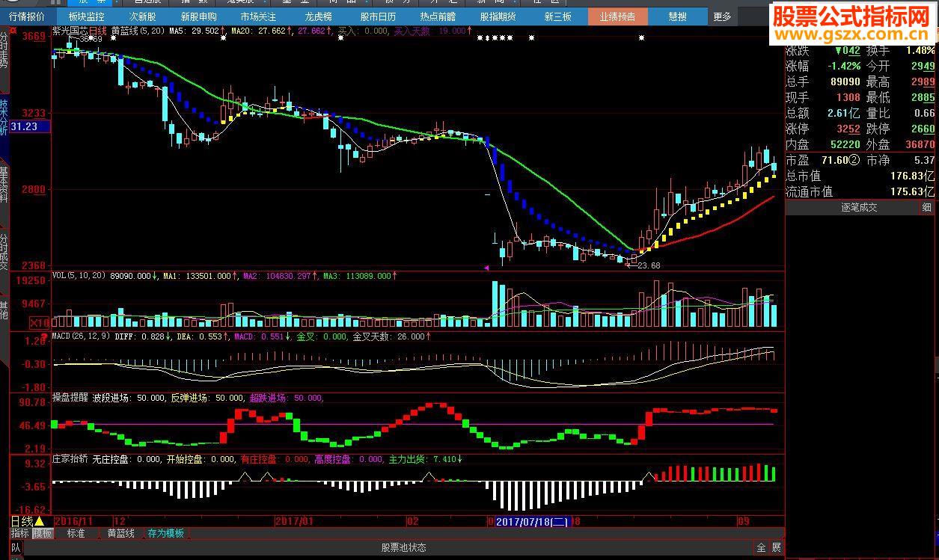Click the 23.68 low price label
939x560 pixels.
pos(647,265)
